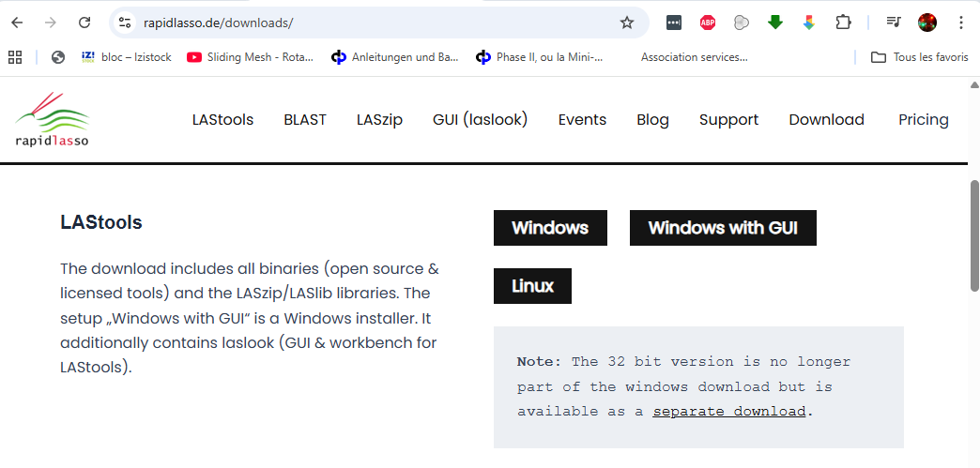Open the bookmarks apps grid icon

coord(15,57)
